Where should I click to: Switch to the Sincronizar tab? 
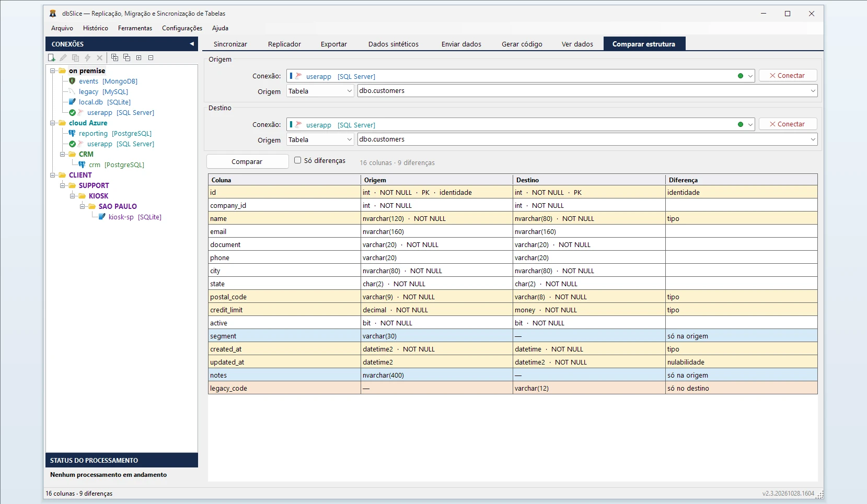coord(230,44)
